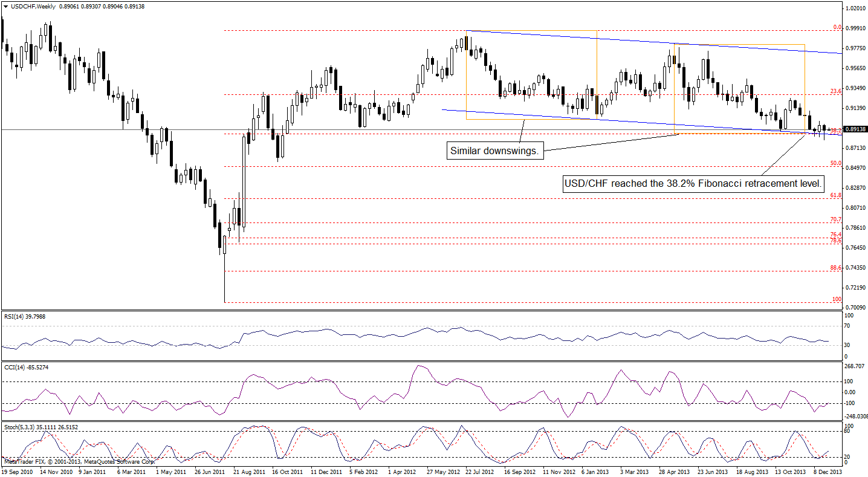Click price axis value 0.93490

856,88
